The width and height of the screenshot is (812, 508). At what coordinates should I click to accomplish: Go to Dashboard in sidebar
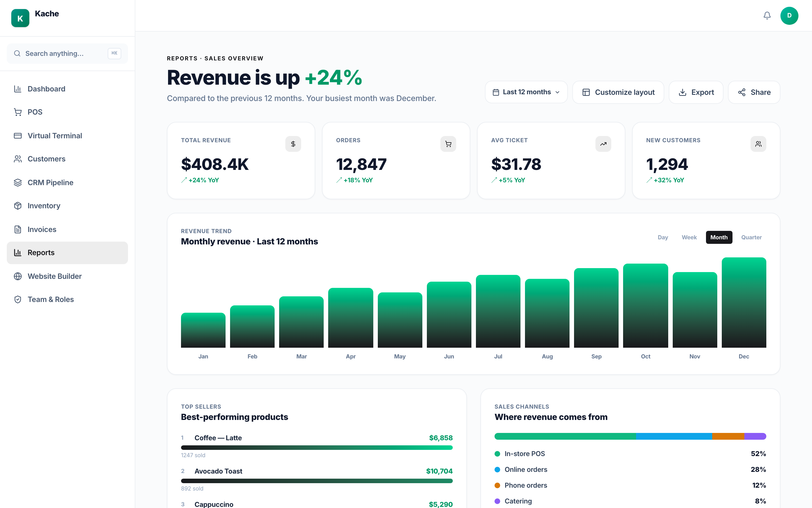pos(67,89)
